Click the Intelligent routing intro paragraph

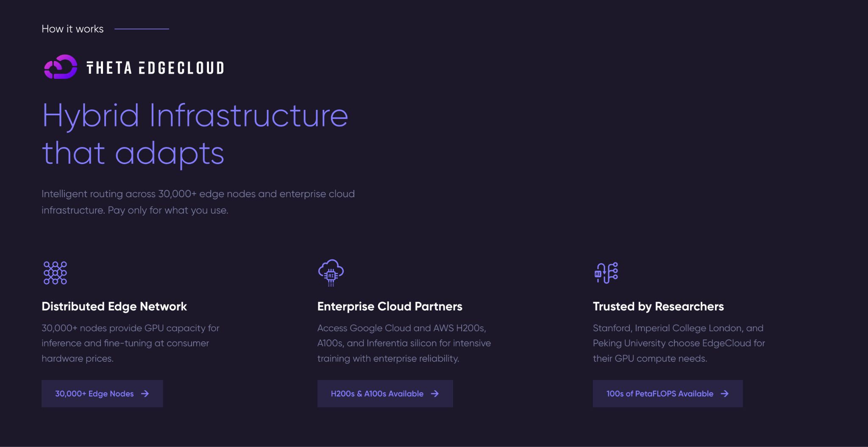click(198, 202)
